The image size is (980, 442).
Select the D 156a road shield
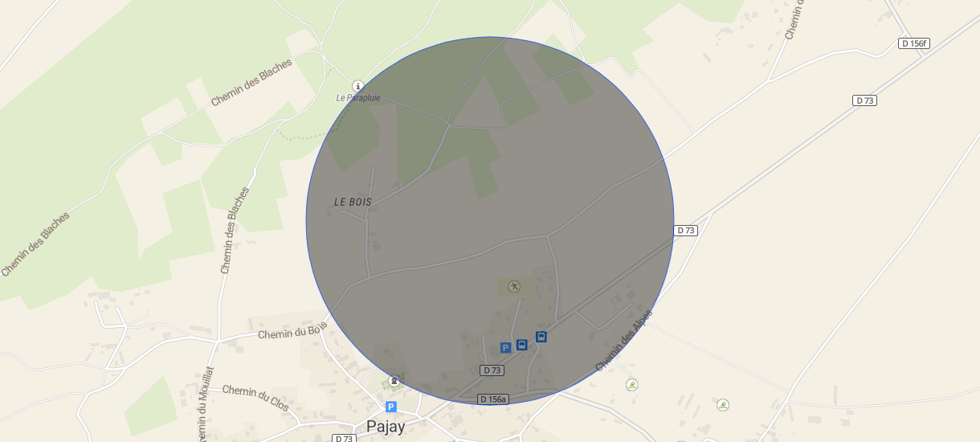493,399
